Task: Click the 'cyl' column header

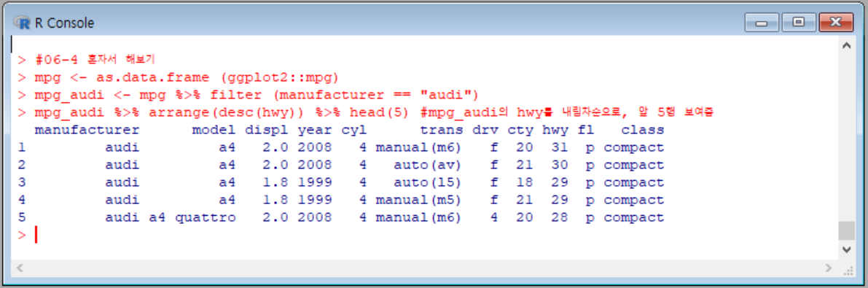Action: tap(354, 131)
